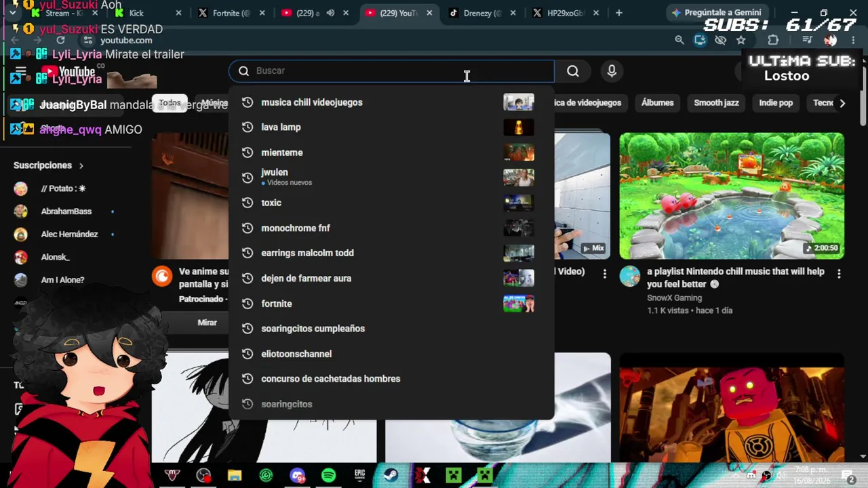Select the "Todos" filter chip
Viewport: 868px width, 488px height.
pyautogui.click(x=170, y=103)
